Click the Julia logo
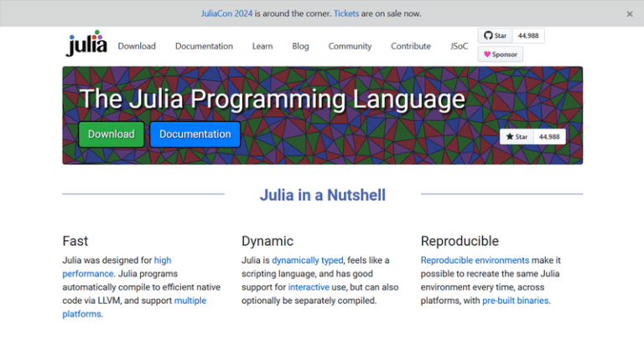 pos(86,44)
